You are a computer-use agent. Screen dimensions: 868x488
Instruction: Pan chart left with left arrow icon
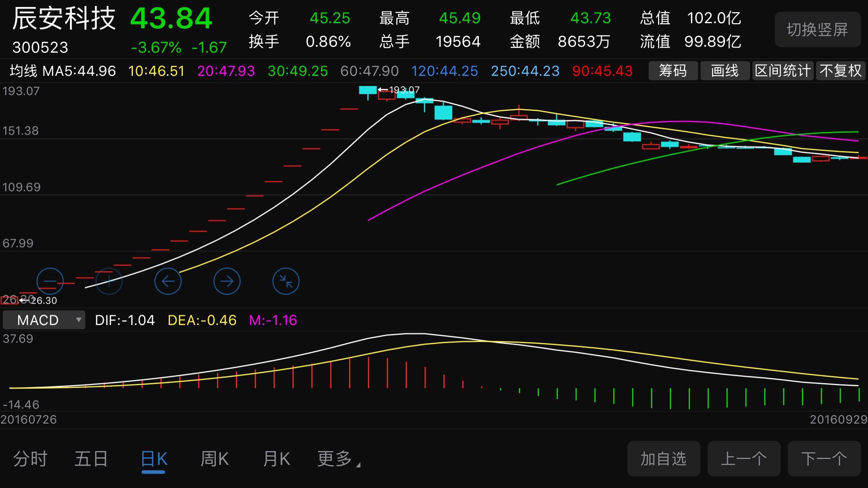tap(168, 281)
